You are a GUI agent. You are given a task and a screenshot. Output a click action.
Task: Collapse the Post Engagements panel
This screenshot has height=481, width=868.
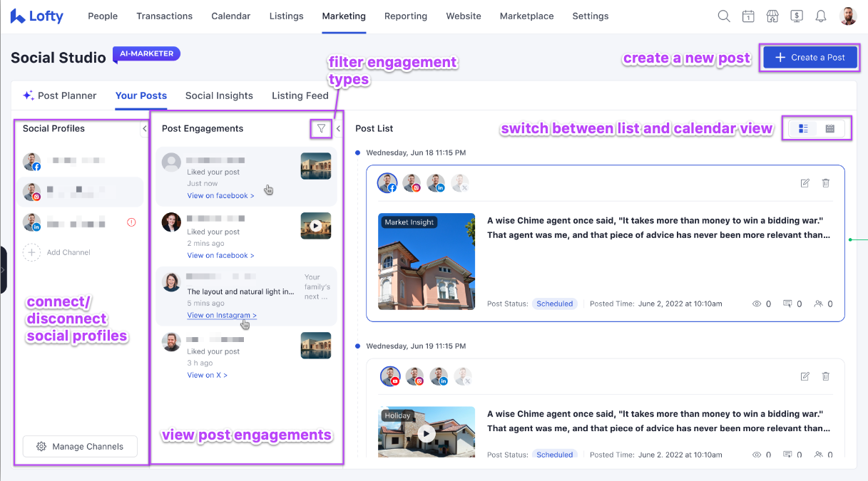pyautogui.click(x=339, y=128)
